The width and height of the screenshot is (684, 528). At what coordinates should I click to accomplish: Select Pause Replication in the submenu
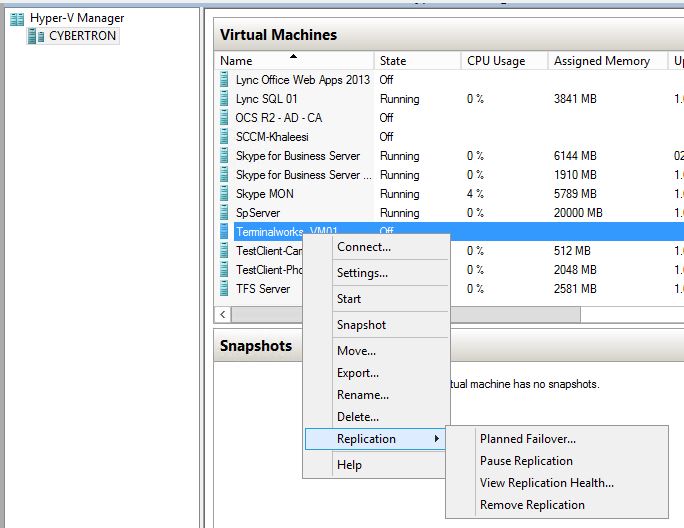526,461
